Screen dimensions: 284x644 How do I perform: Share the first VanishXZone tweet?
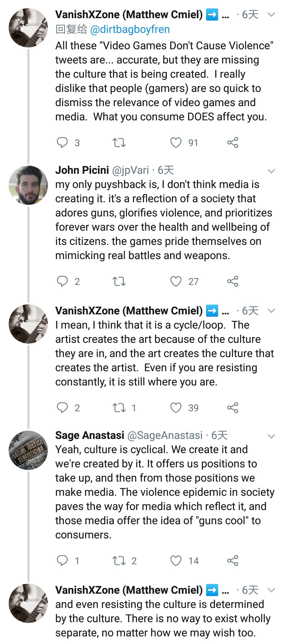(233, 143)
